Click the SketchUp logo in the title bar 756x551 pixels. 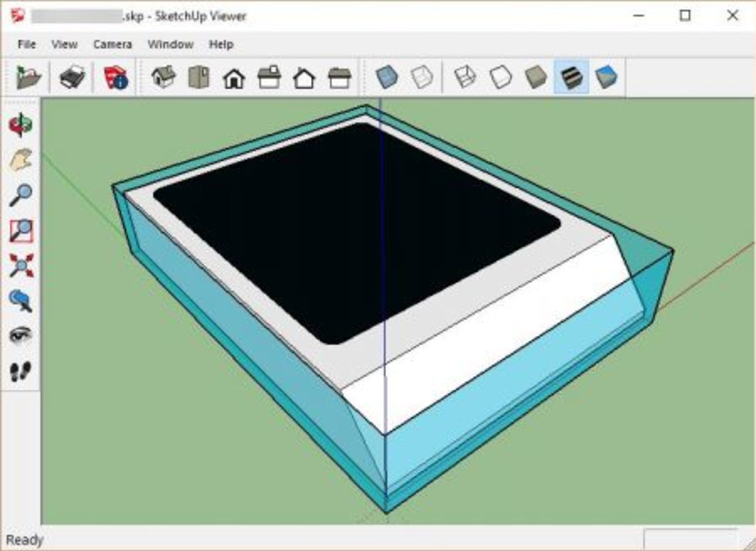tap(17, 16)
